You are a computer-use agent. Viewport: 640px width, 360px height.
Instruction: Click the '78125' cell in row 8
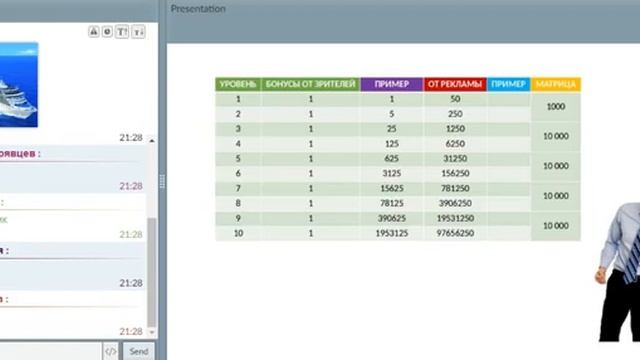pos(391,203)
